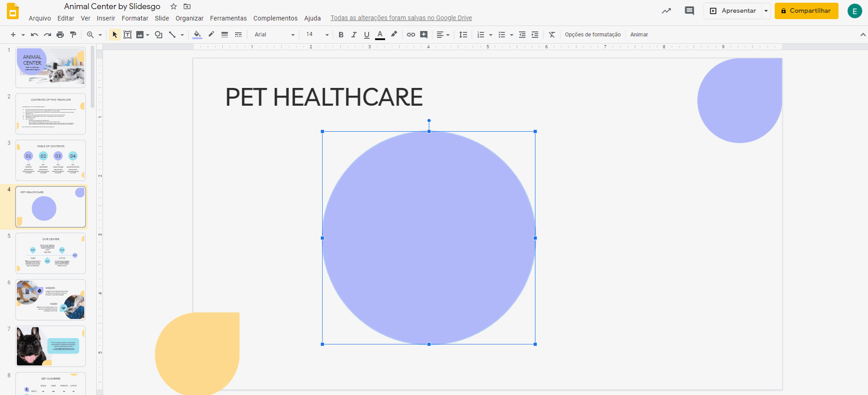
Task: Open the Complementos menu
Action: pyautogui.click(x=275, y=18)
